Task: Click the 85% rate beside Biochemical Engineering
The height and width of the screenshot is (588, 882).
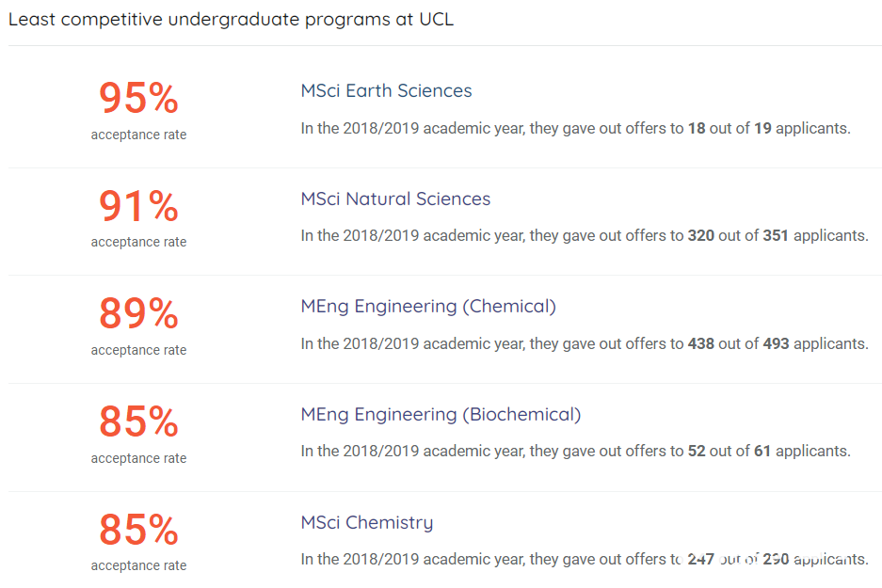Action: [x=138, y=421]
